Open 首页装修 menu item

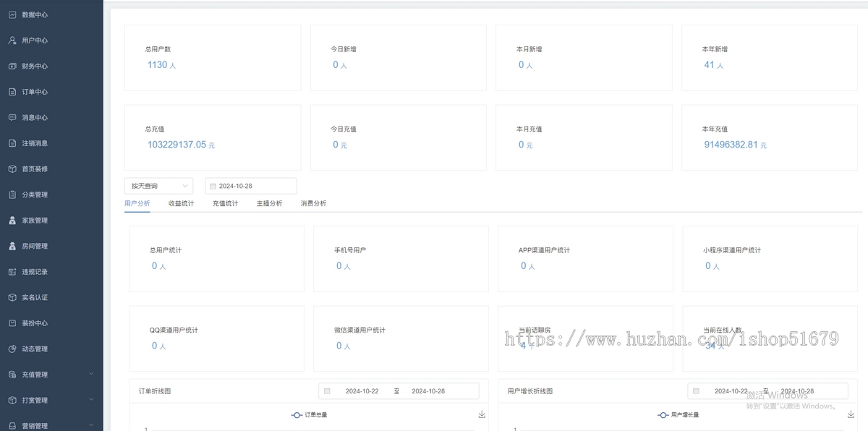pos(51,168)
